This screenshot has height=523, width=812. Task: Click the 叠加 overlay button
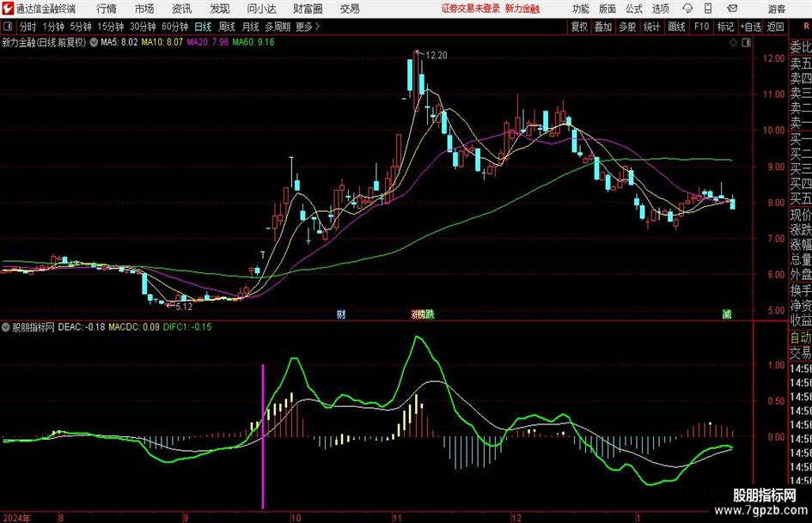point(603,27)
